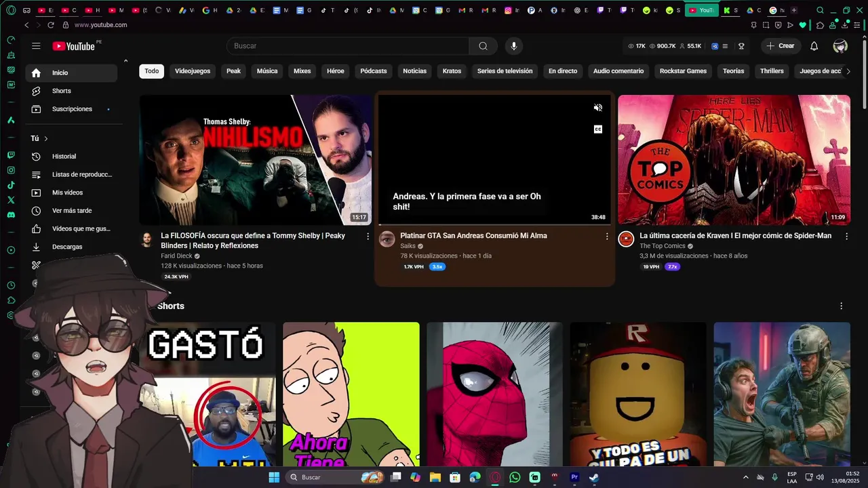
Task: Open TikTok in the browser sidebar
Action: pyautogui.click(x=11, y=185)
